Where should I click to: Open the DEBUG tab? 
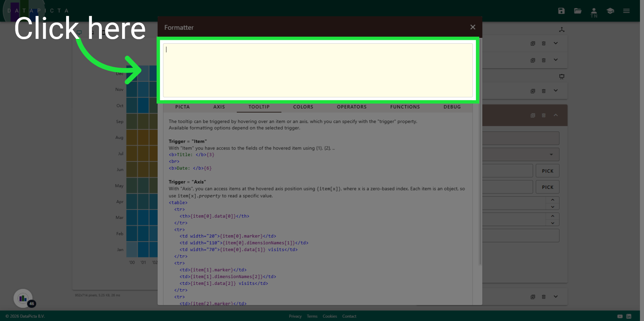[x=452, y=107]
